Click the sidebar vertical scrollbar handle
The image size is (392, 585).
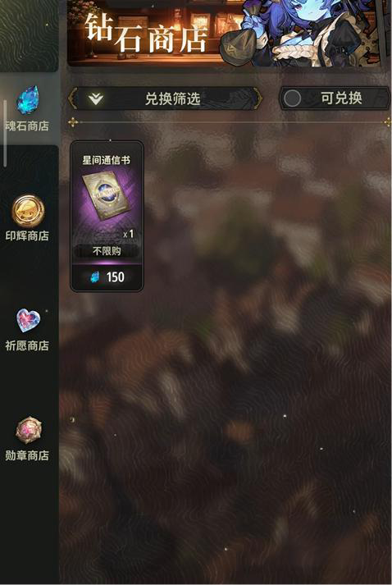(x=5, y=133)
